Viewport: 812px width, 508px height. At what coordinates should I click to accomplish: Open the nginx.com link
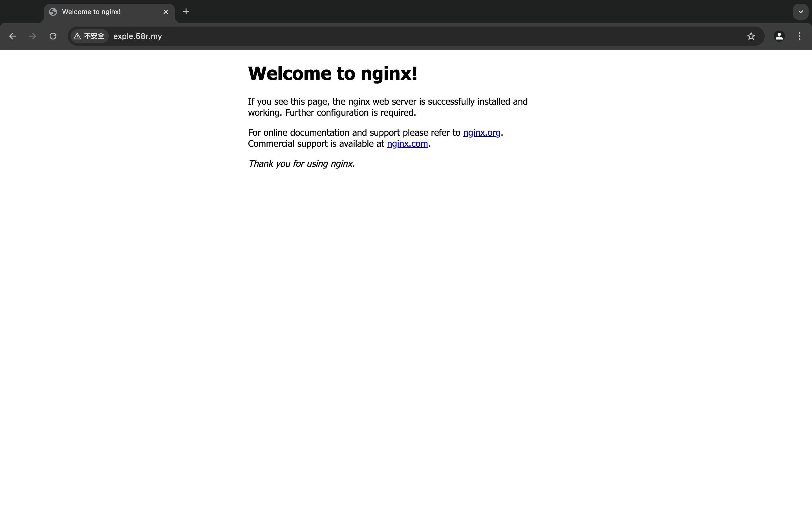coord(407,144)
